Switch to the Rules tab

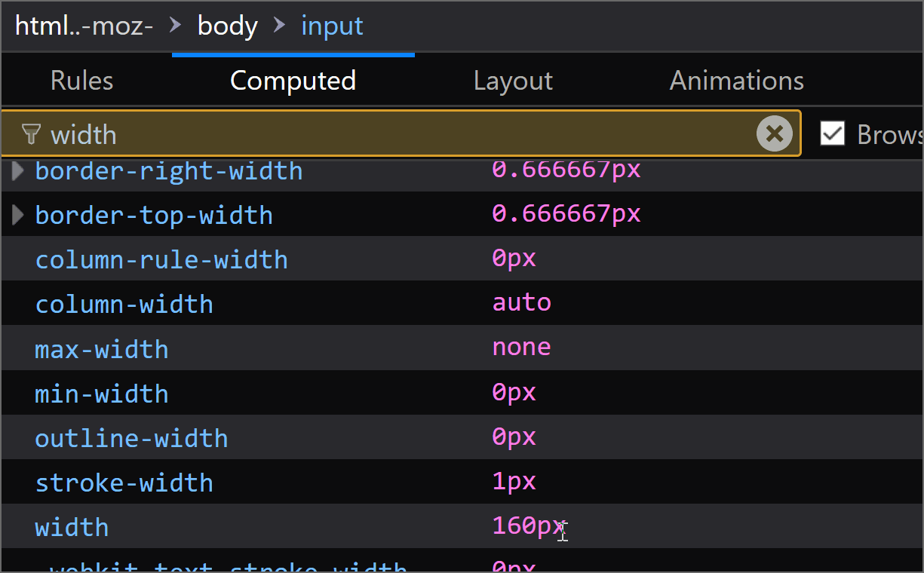click(81, 81)
